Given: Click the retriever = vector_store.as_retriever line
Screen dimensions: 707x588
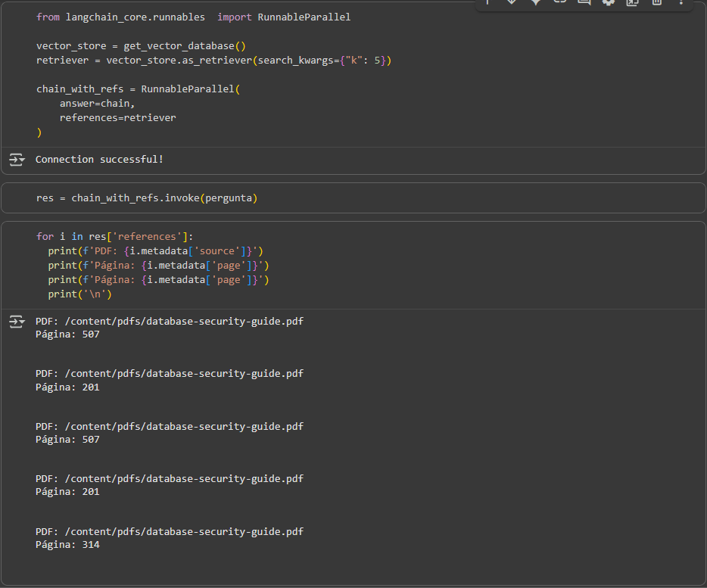Looking at the screenshot, I should (213, 60).
